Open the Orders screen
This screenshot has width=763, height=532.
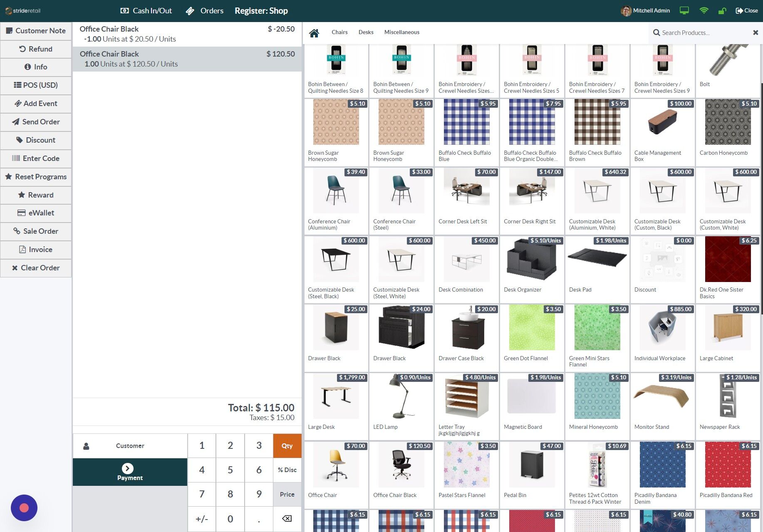pos(205,11)
